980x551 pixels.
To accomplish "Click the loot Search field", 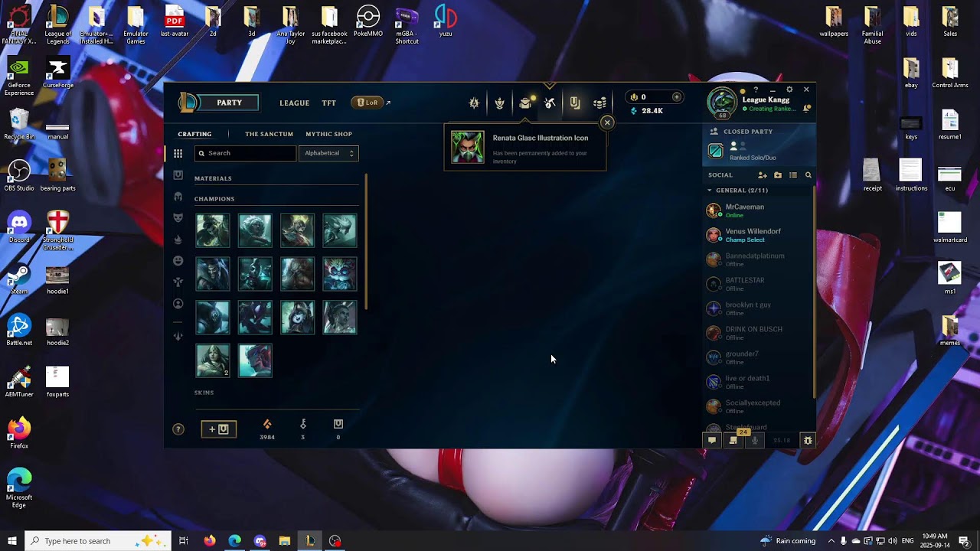I will [x=245, y=153].
